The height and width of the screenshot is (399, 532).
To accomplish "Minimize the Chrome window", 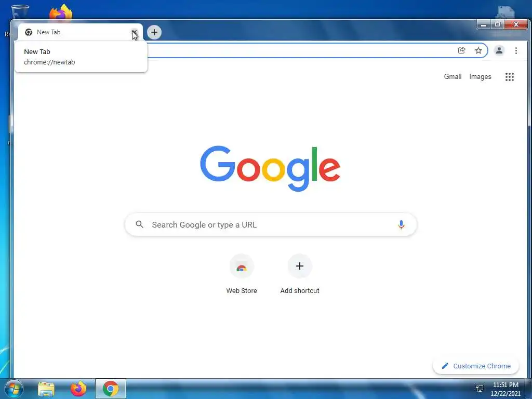I will point(484,25).
